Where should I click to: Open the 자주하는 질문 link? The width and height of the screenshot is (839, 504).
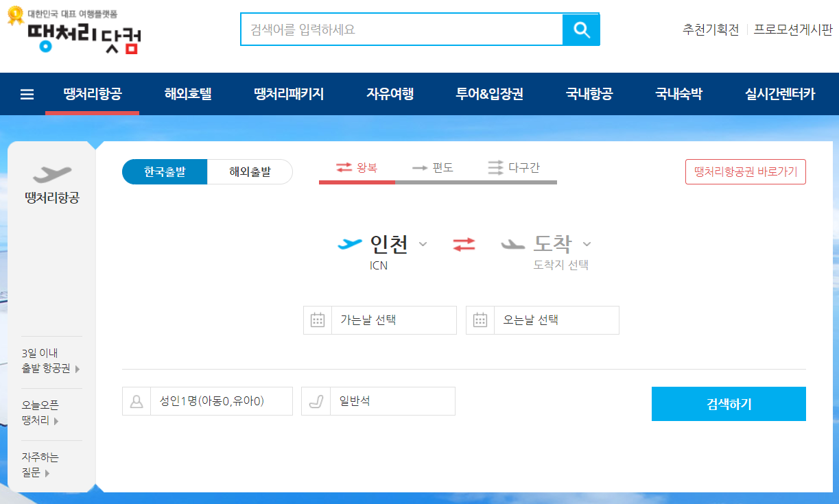click(x=40, y=465)
